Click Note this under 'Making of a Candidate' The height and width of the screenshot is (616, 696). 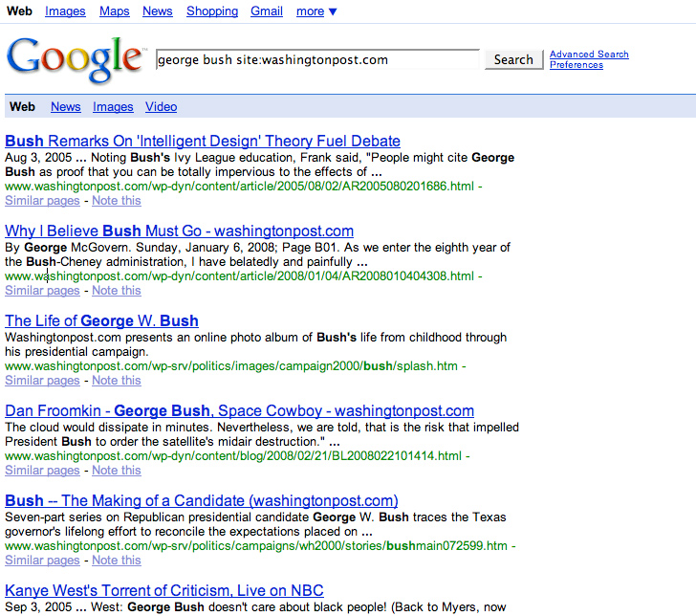tap(117, 561)
